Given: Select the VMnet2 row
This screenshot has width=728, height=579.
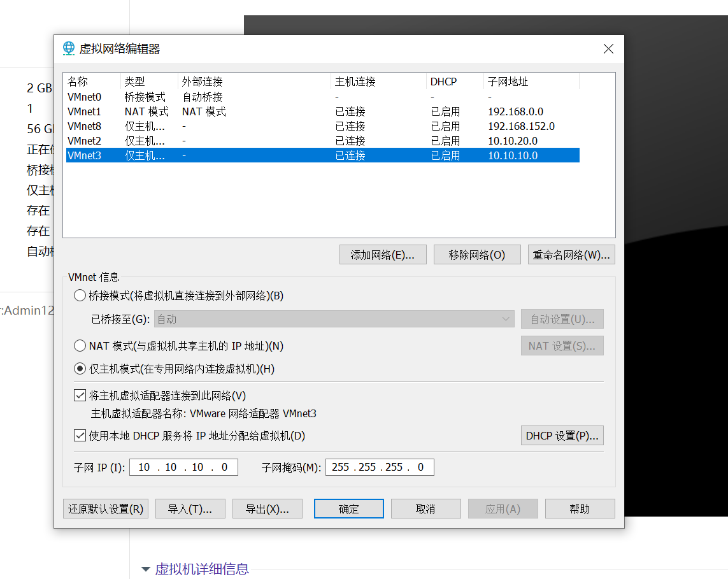Looking at the screenshot, I should click(323, 141).
